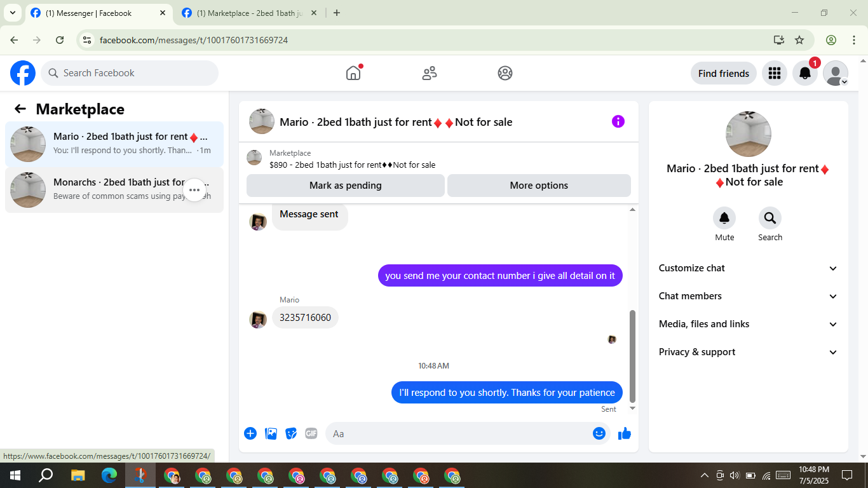Open the account profile avatar menu
868x488 pixels.
coord(836,73)
